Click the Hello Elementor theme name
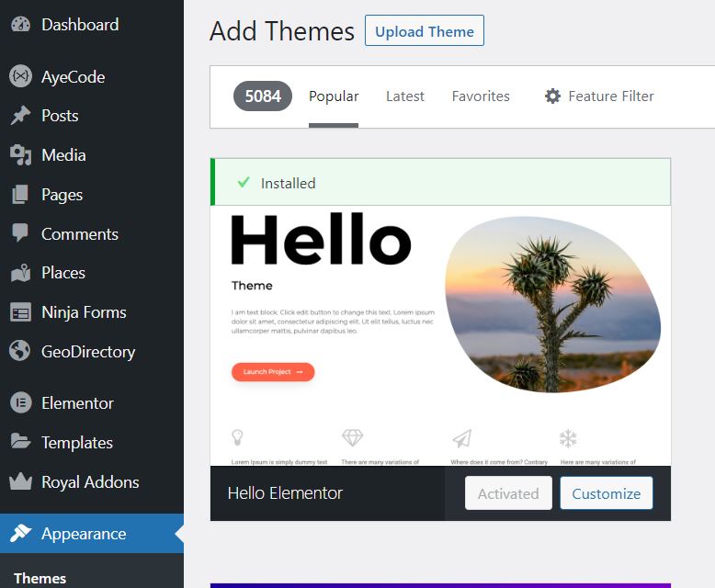 [x=285, y=493]
